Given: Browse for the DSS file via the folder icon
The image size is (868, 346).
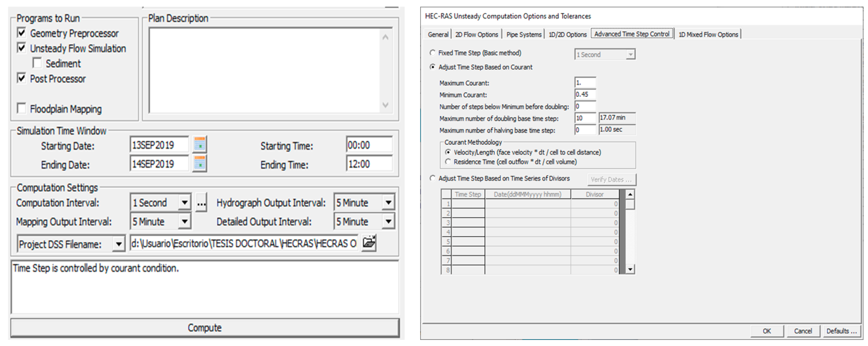Looking at the screenshot, I should tap(369, 243).
